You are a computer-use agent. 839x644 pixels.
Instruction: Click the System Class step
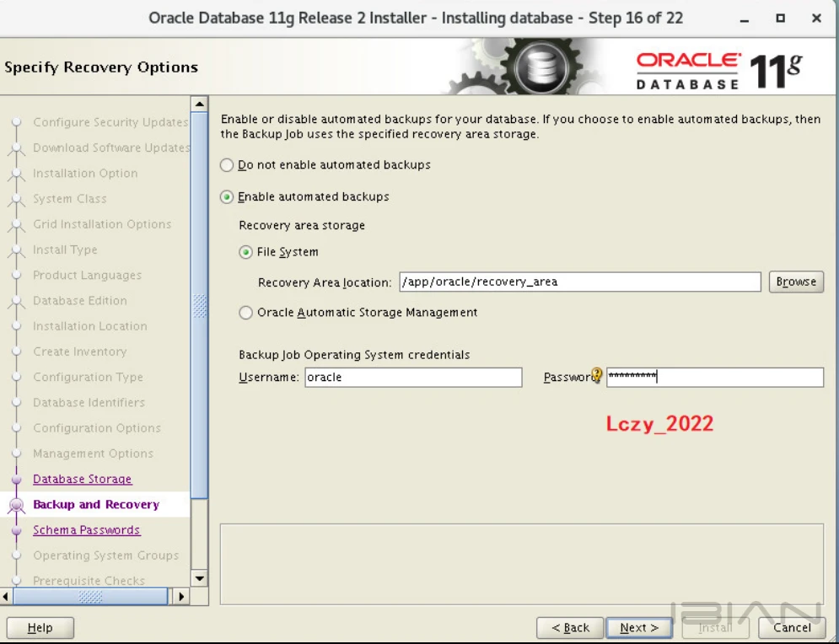coord(70,199)
